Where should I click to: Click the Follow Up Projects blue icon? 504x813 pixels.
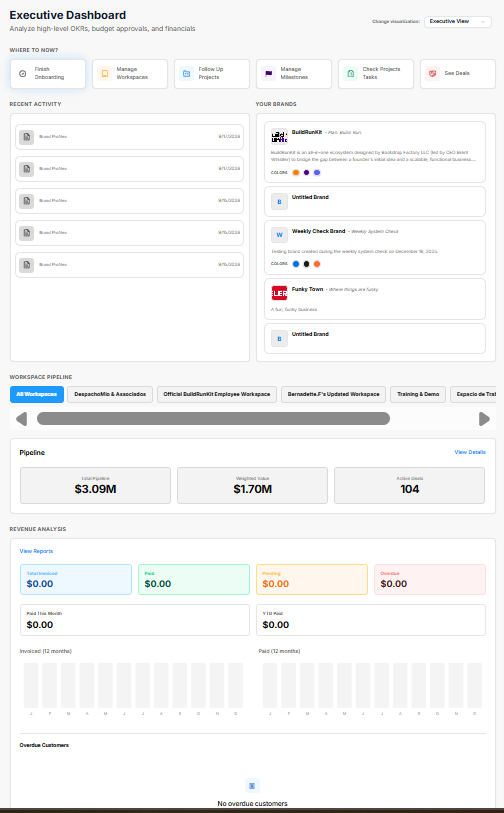[187, 74]
